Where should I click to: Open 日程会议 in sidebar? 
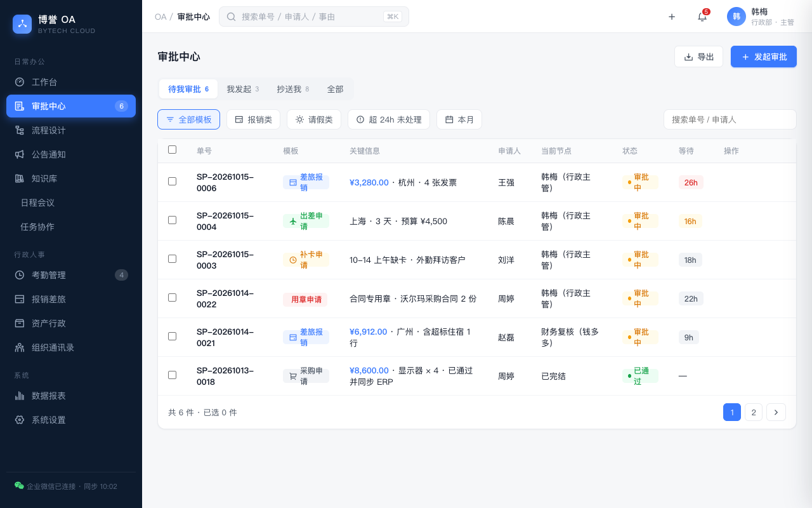point(71,203)
